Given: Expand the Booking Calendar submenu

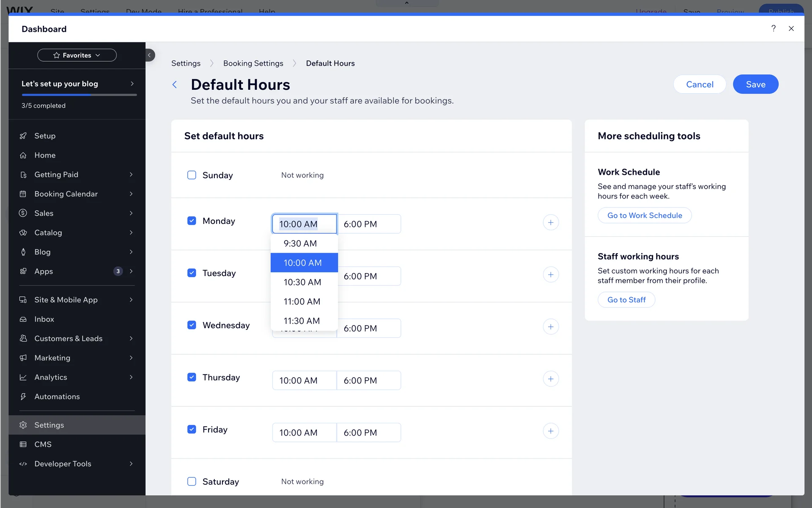Looking at the screenshot, I should tap(131, 194).
